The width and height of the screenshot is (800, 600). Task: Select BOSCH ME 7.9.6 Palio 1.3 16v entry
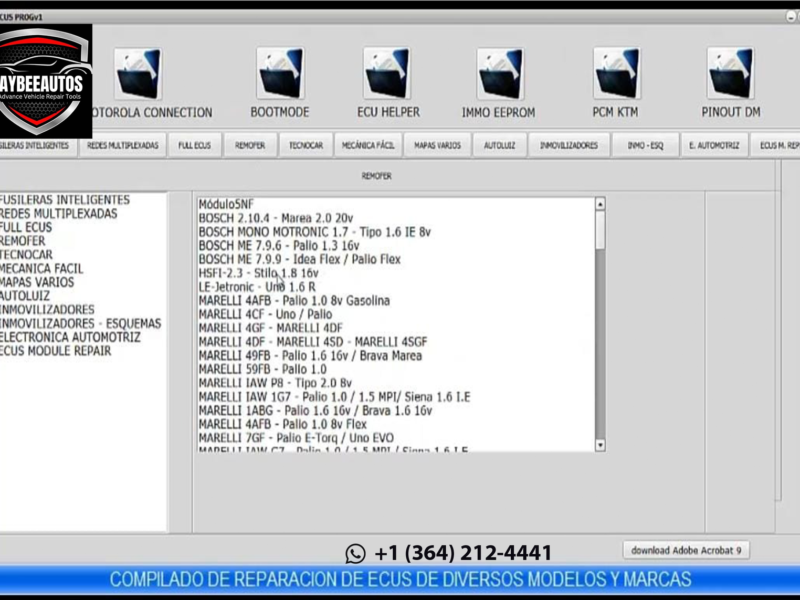[x=280, y=245]
